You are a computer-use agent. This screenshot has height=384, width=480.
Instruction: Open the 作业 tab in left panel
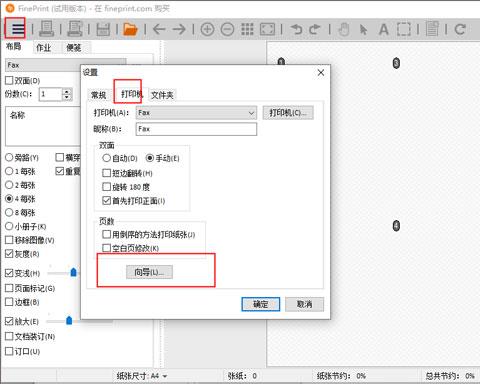pyautogui.click(x=43, y=48)
